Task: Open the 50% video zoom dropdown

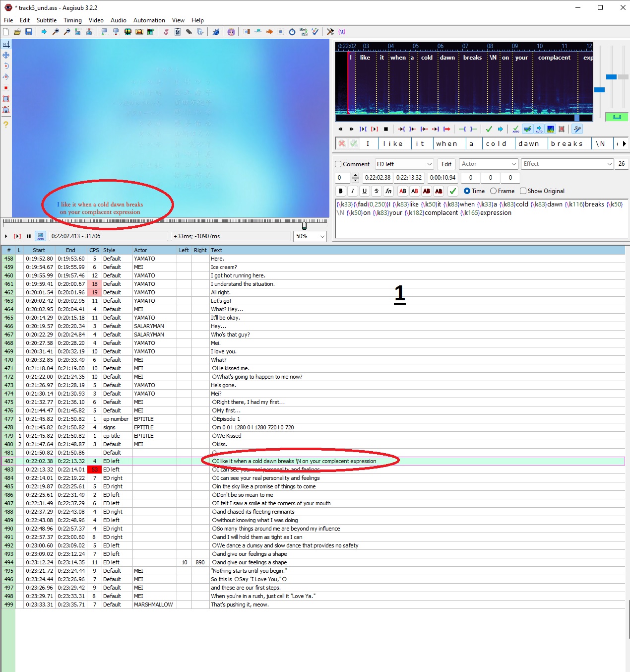Action: tap(310, 236)
